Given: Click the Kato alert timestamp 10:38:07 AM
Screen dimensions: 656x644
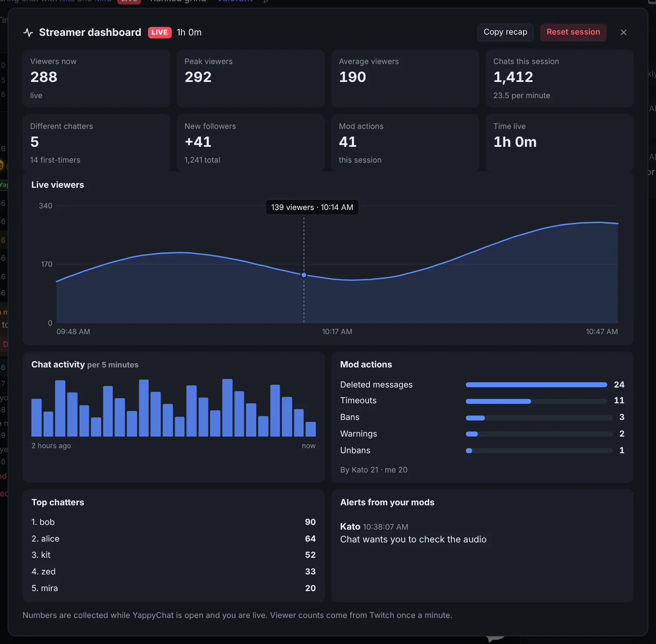Looking at the screenshot, I should (x=386, y=527).
